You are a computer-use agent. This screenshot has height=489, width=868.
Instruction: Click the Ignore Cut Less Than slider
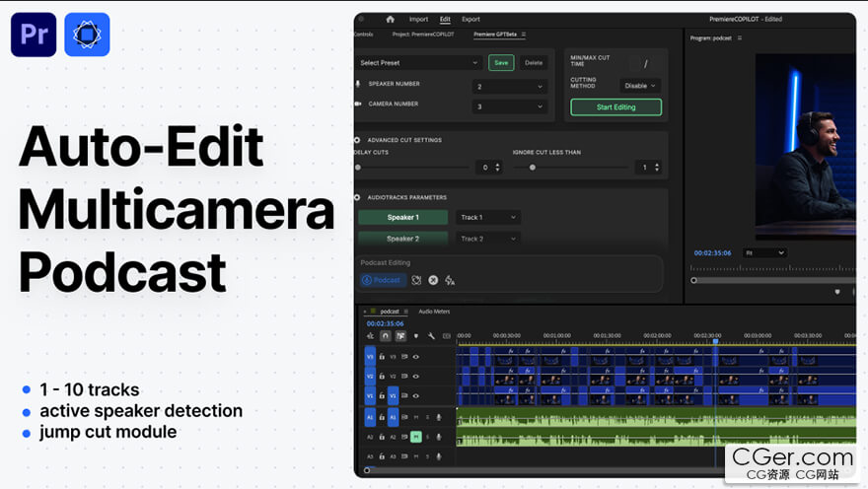click(533, 168)
